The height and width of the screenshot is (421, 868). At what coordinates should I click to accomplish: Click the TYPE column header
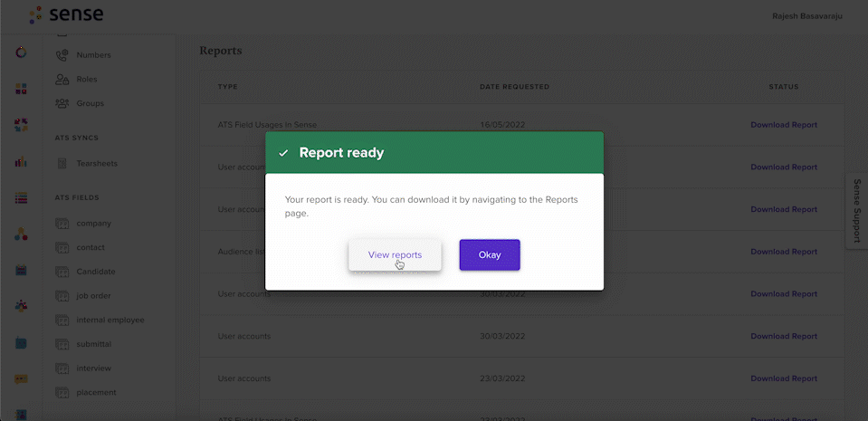pos(227,86)
